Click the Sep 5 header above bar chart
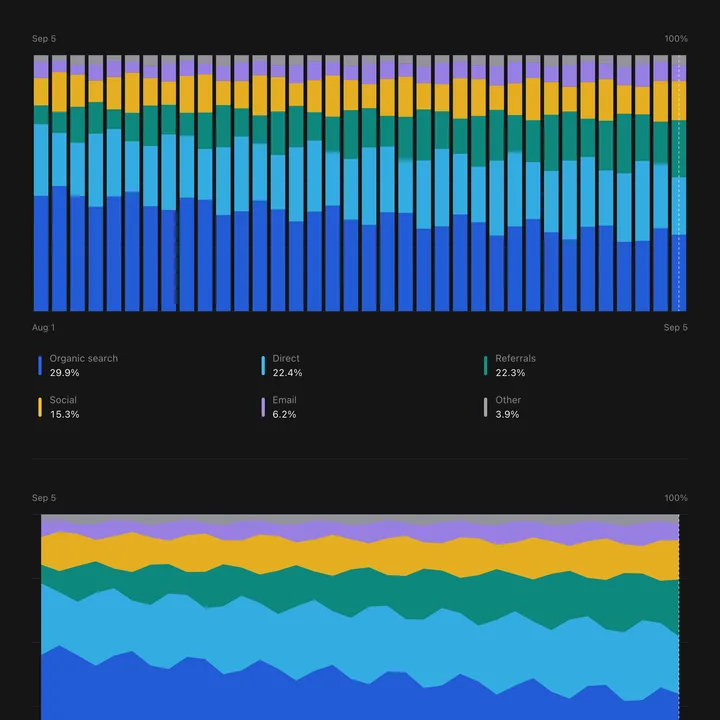This screenshot has width=720, height=720. (44, 39)
